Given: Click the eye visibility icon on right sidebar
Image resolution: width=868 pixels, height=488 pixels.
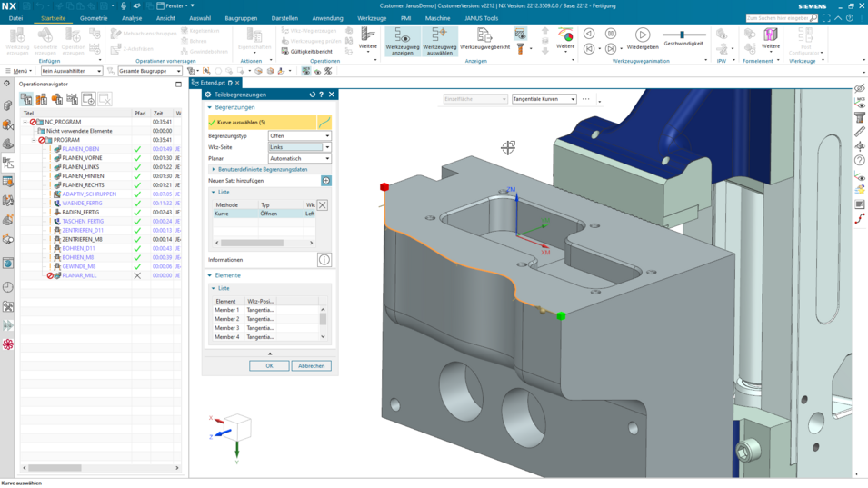Looking at the screenshot, I should pos(859,88).
